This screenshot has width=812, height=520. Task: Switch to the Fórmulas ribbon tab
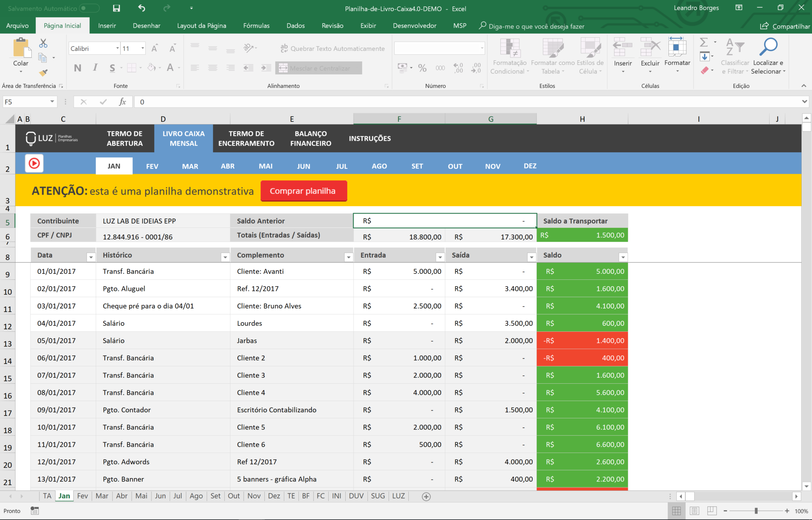(x=256, y=25)
